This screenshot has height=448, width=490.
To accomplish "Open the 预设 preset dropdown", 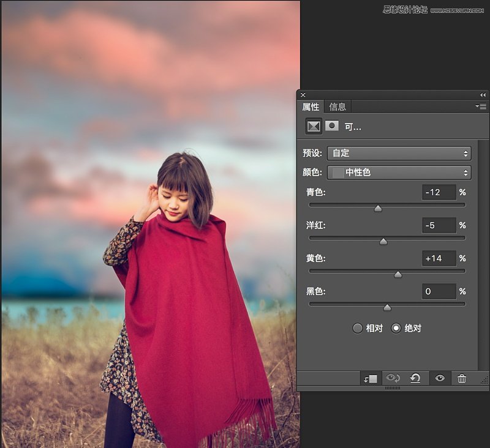I will click(399, 153).
